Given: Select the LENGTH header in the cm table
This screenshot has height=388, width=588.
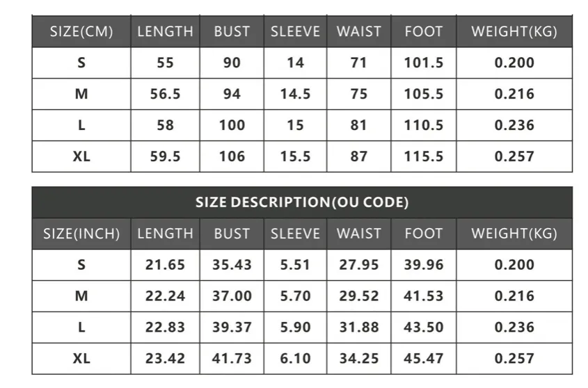Looking at the screenshot, I should [x=165, y=31].
